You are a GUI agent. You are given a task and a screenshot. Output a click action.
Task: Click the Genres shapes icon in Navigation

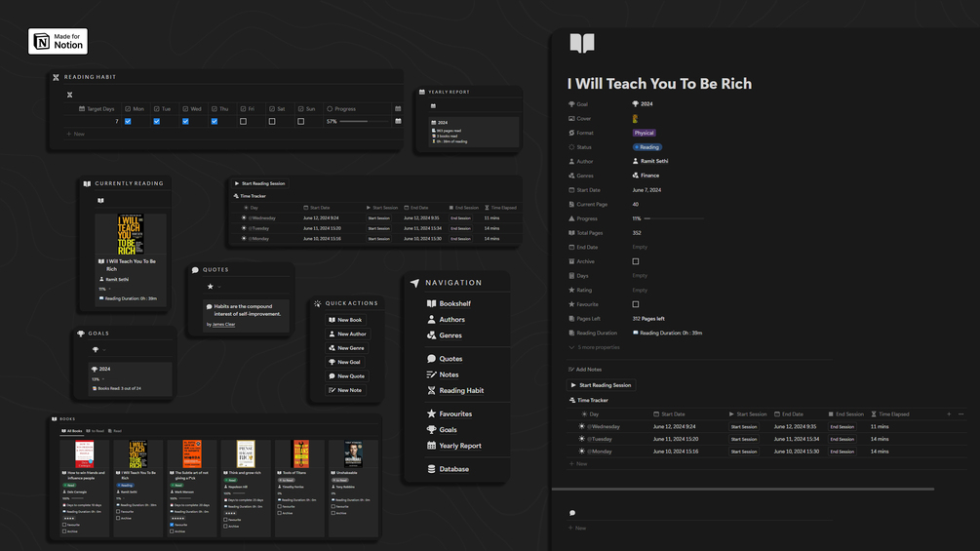pos(431,335)
